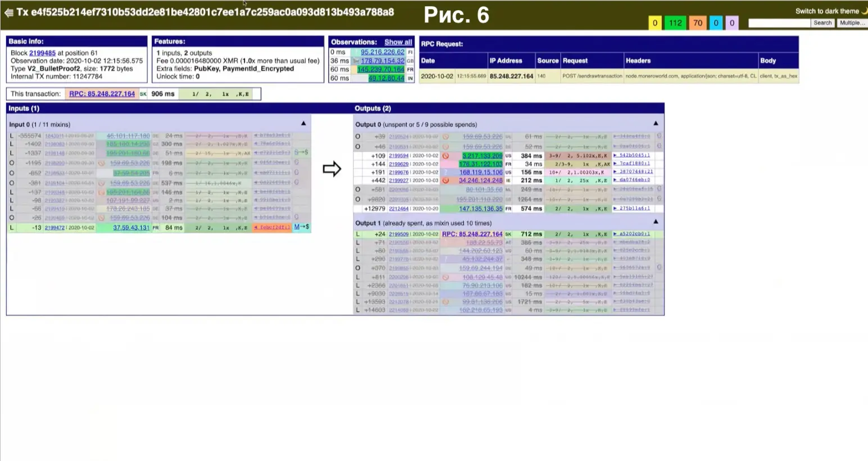Click clock icon in -26 input row
Viewport: 868px width, 461px height.
click(102, 218)
